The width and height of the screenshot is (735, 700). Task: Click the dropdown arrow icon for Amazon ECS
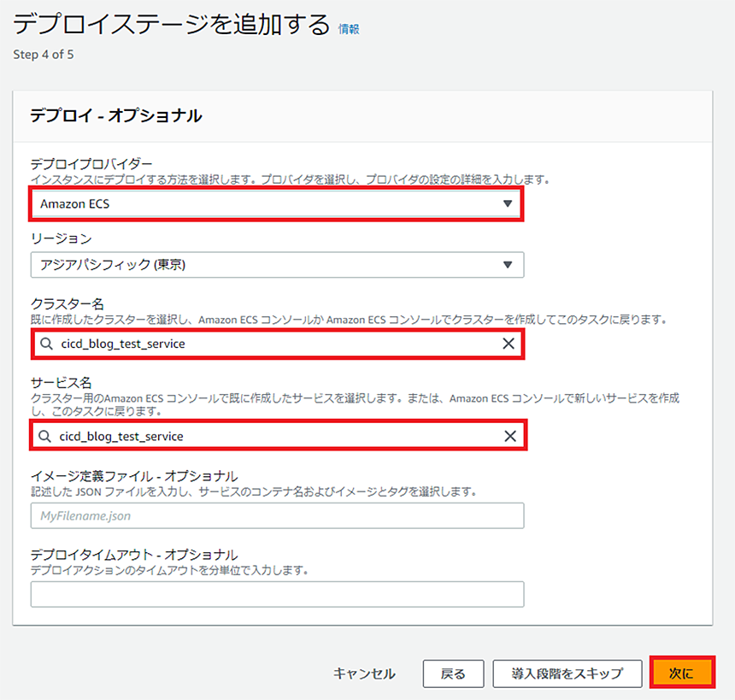coord(507,203)
